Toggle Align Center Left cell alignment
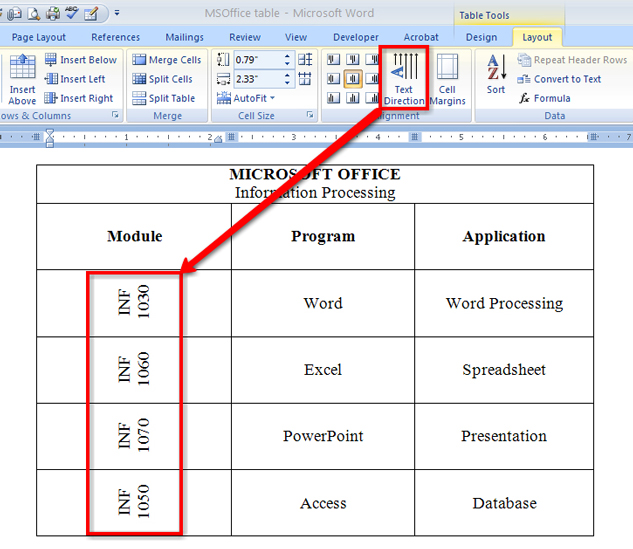The image size is (633, 549). click(333, 79)
